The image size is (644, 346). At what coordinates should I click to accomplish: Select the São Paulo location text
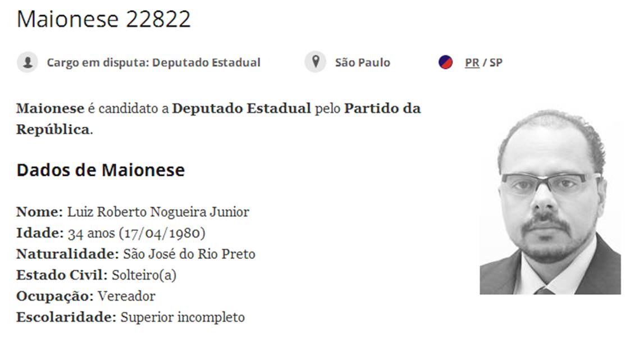362,63
